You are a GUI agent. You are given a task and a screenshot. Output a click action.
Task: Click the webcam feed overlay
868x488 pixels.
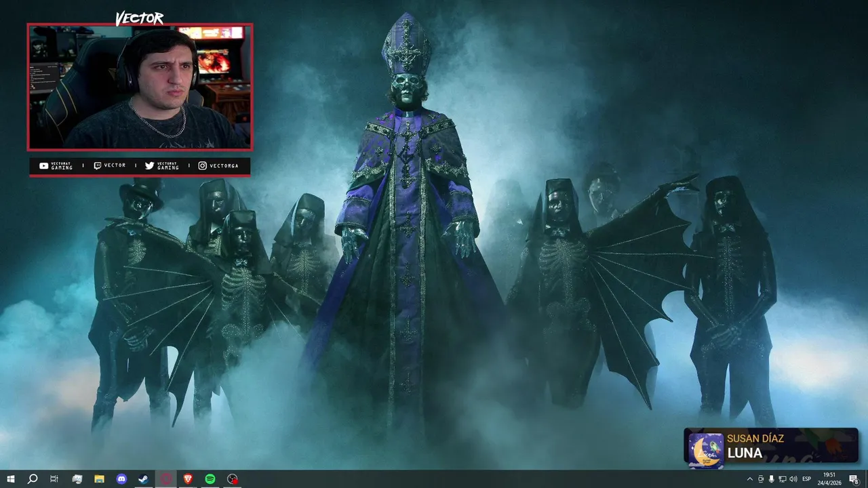click(140, 87)
